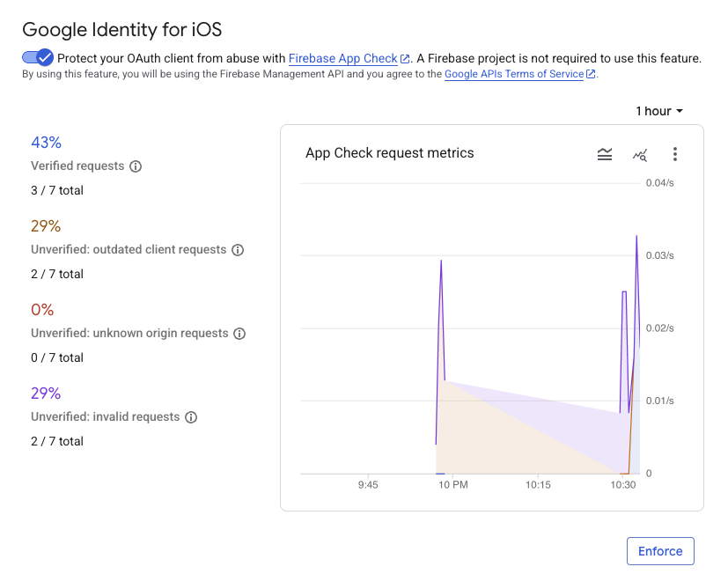Click the 10 PM axis label
This screenshot has height=574, width=728.
(452, 483)
